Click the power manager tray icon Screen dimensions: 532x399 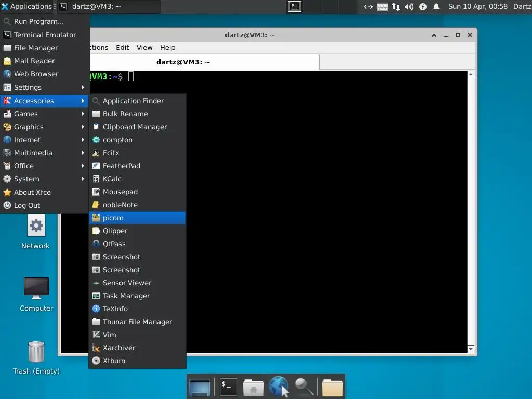pos(423,6)
